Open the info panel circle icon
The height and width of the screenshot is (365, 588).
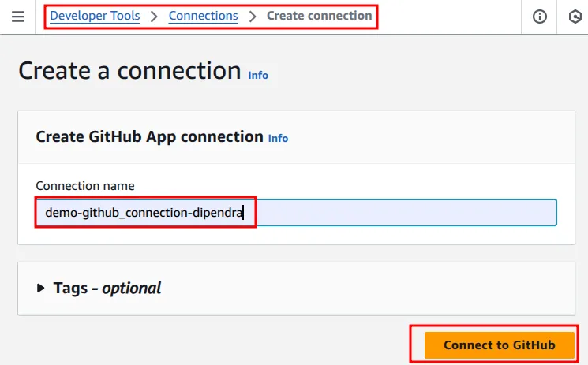(x=540, y=17)
